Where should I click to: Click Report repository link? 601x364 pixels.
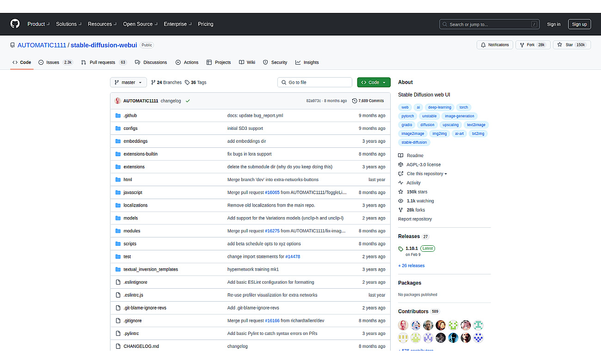coord(415,219)
